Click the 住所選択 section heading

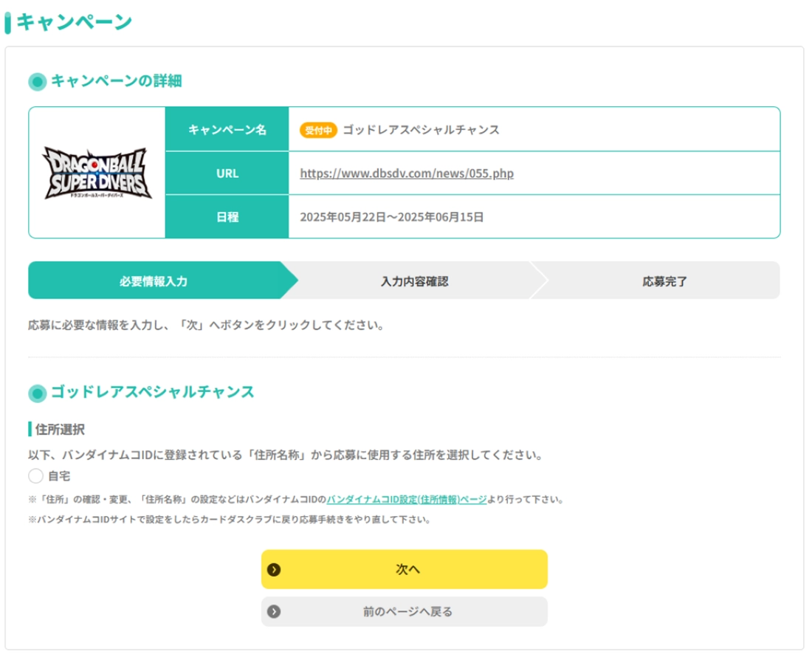pyautogui.click(x=61, y=429)
